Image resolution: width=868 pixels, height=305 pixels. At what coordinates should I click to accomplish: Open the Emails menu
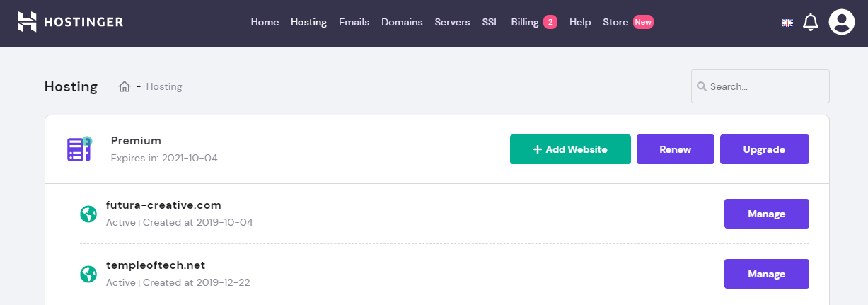pos(354,22)
